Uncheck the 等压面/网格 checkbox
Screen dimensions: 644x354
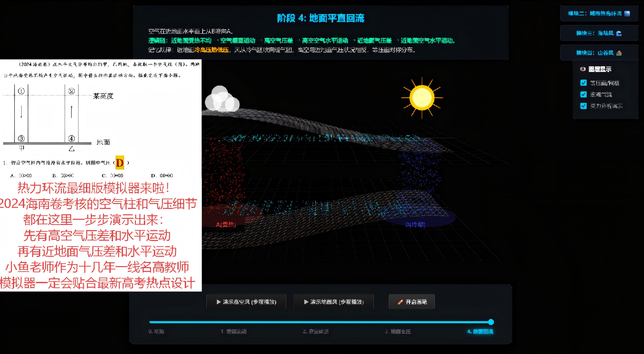pyautogui.click(x=583, y=83)
